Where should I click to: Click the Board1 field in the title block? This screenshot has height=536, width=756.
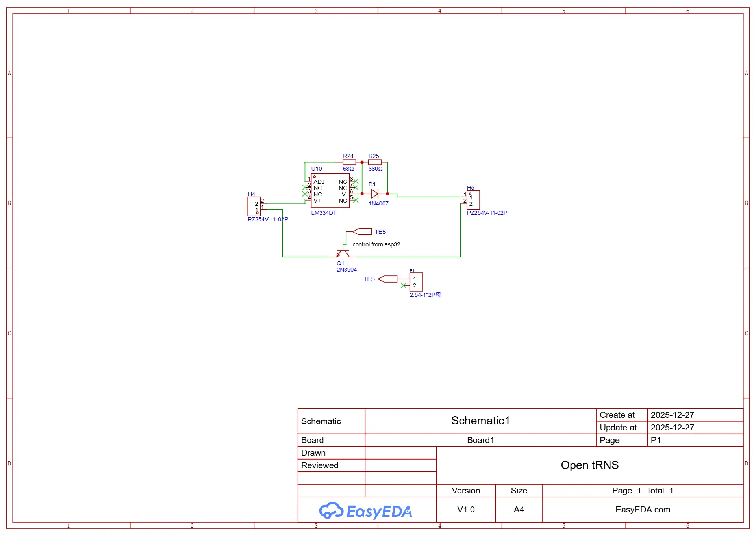[x=480, y=440]
